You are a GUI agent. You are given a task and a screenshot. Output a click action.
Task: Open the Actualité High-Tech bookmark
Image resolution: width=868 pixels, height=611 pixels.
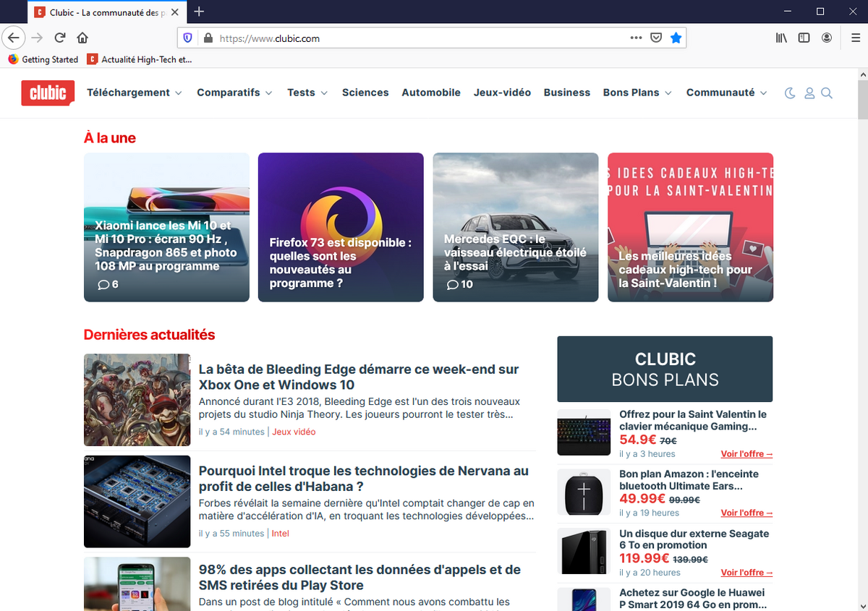pyautogui.click(x=140, y=59)
